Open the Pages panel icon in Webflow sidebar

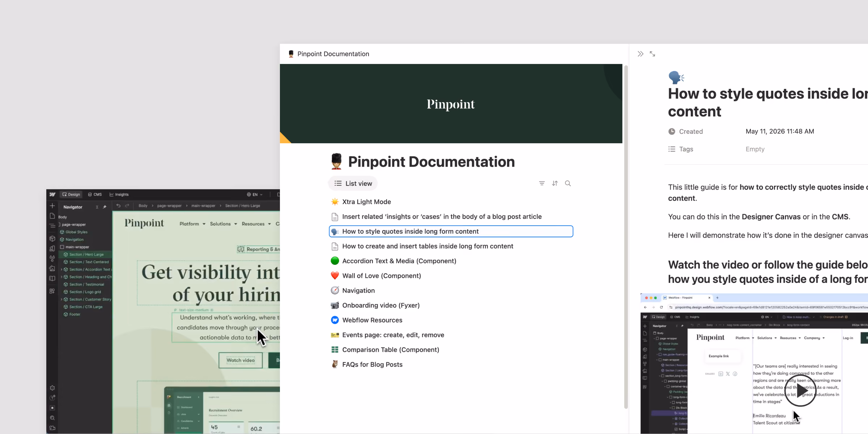52,216
